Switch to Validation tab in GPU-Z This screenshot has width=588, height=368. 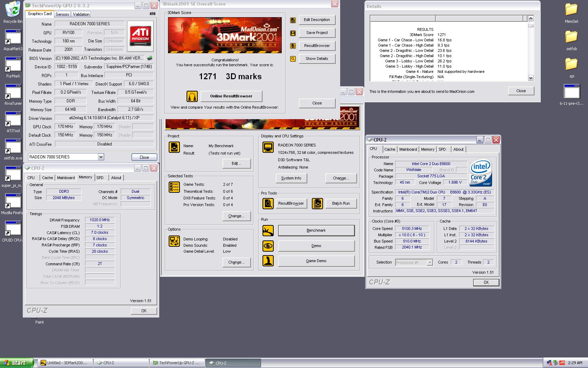(x=81, y=14)
